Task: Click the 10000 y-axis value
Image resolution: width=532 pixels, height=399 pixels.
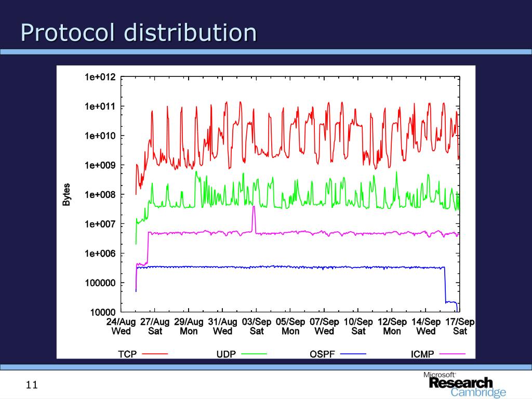Action: pos(103,312)
